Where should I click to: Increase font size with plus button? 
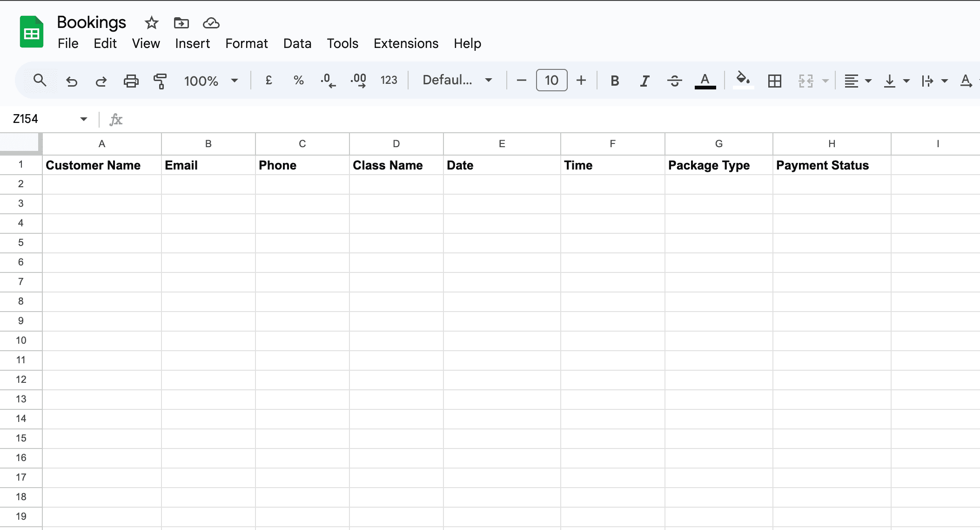[582, 80]
